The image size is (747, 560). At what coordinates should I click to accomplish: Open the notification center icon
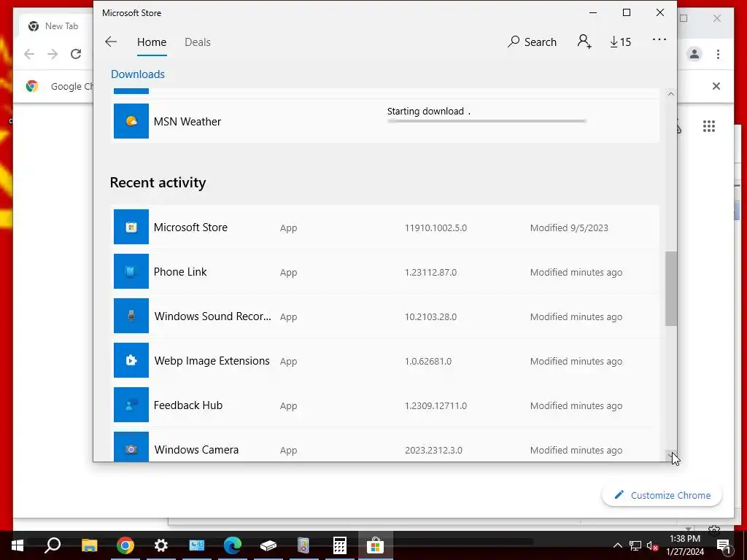(724, 545)
